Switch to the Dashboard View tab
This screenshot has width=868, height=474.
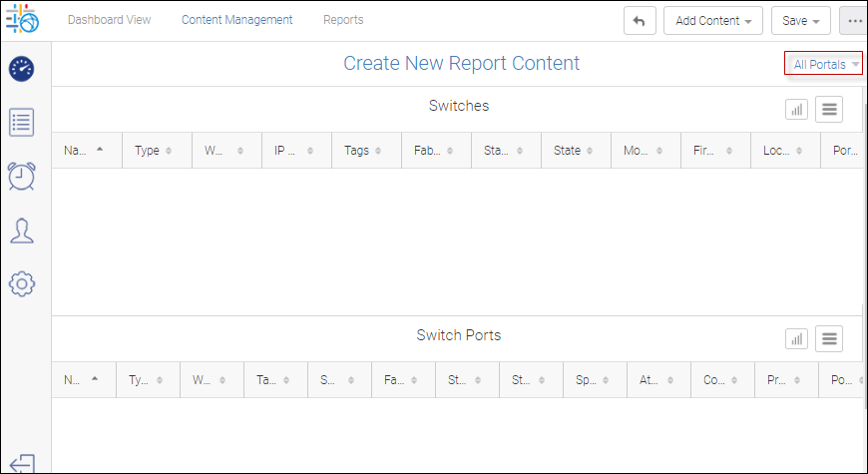click(109, 20)
